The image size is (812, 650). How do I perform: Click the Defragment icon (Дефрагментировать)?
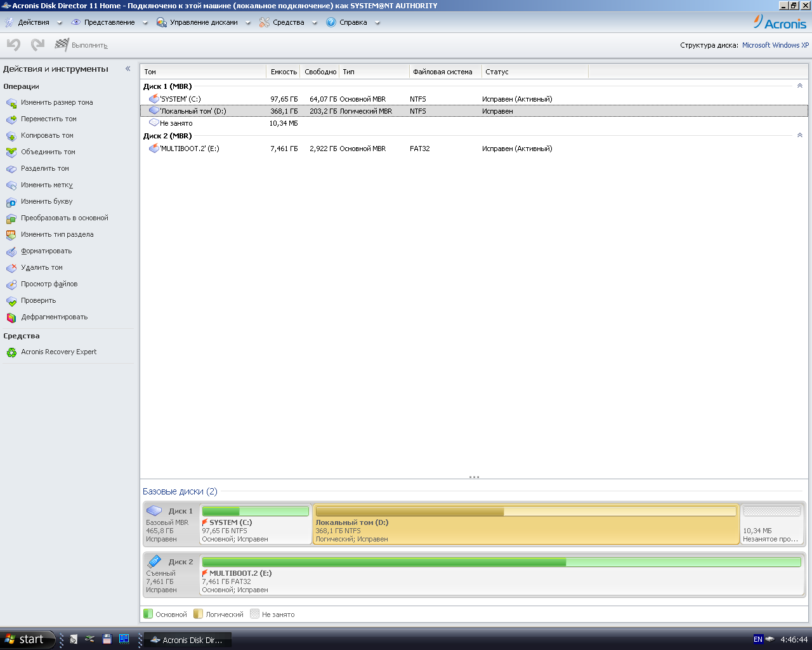(x=11, y=317)
